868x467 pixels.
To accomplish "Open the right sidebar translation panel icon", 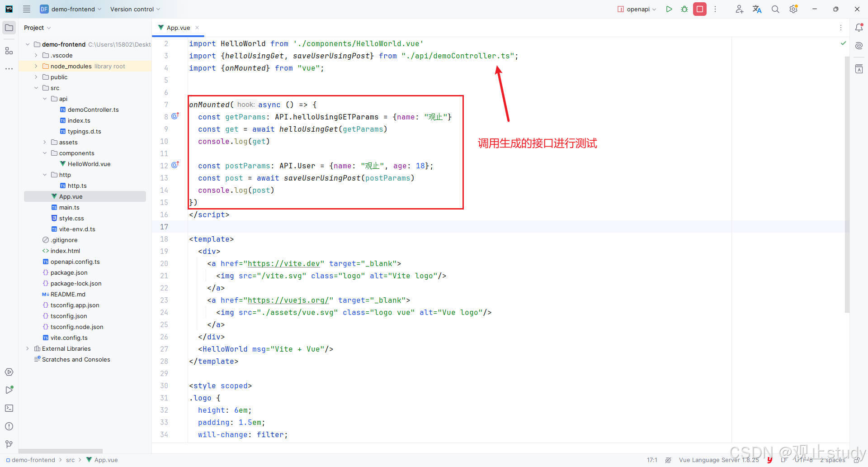I will [859, 69].
